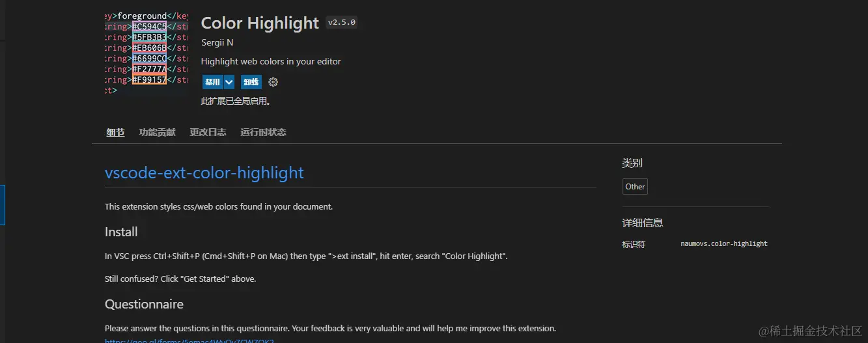
Task: Select the 更改日志 tab
Action: pos(208,132)
